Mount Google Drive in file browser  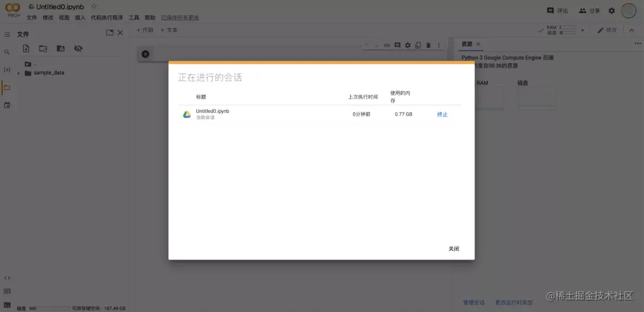[x=60, y=48]
